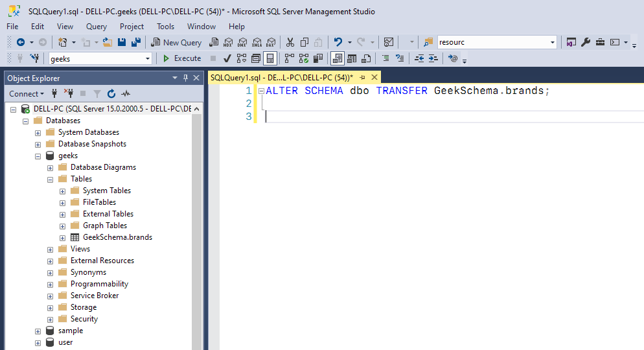
Task: Toggle Include Actual Execution Plan
Action: 289,58
